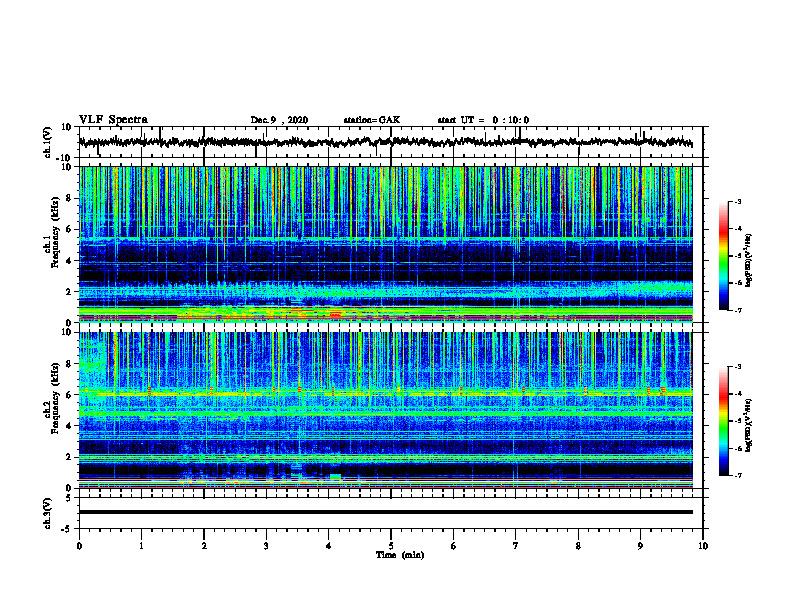
Task: Click the time axis tick label "7"
Action: (x=516, y=546)
